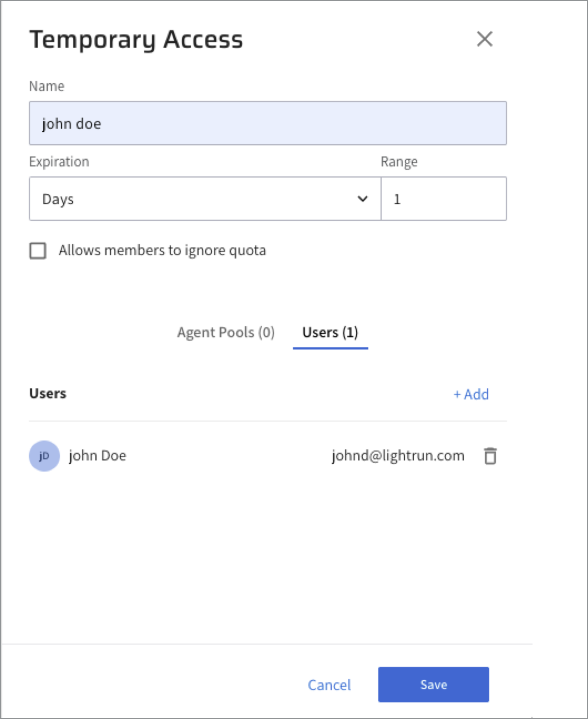This screenshot has width=588, height=719.
Task: Click the Range field label
Action: [x=399, y=162]
